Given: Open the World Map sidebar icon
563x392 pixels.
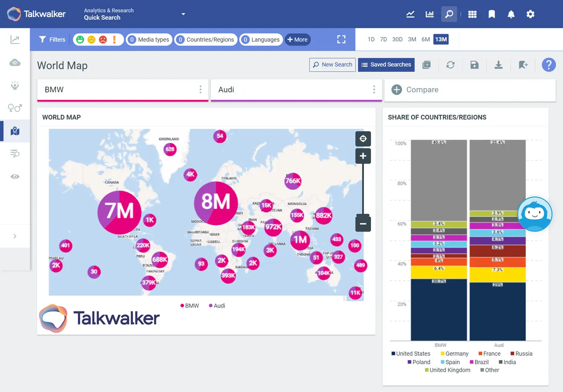Looking at the screenshot, I should [x=15, y=131].
